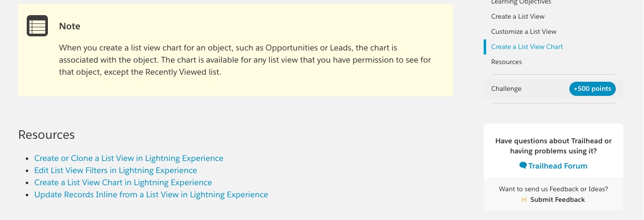Select Create a List View Chart in sidebar
Screen dimensions: 644x220
(526, 47)
